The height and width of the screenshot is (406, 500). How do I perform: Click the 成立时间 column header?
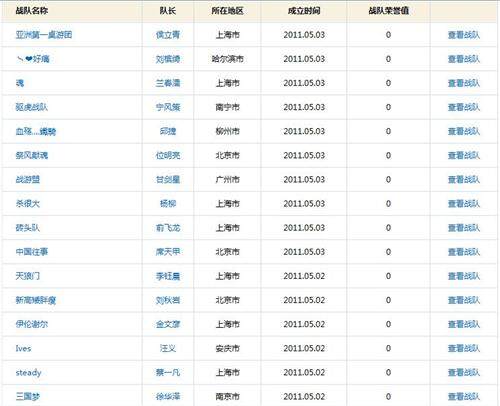[x=304, y=11]
